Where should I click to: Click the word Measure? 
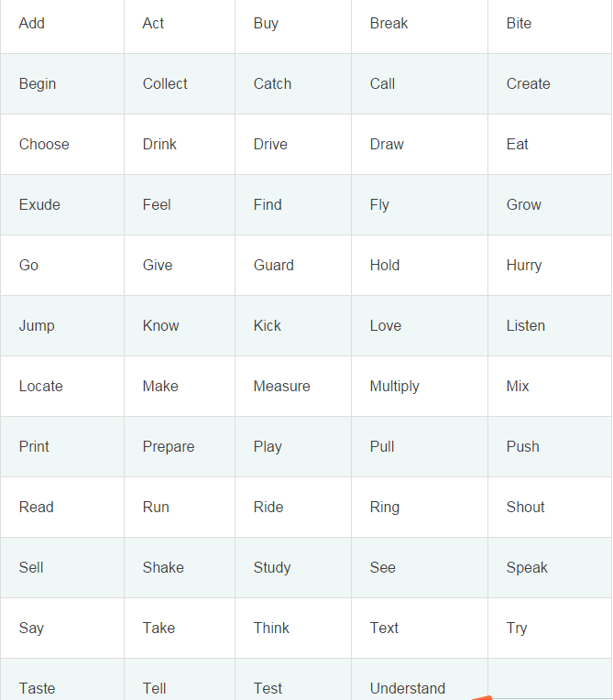[x=281, y=386]
